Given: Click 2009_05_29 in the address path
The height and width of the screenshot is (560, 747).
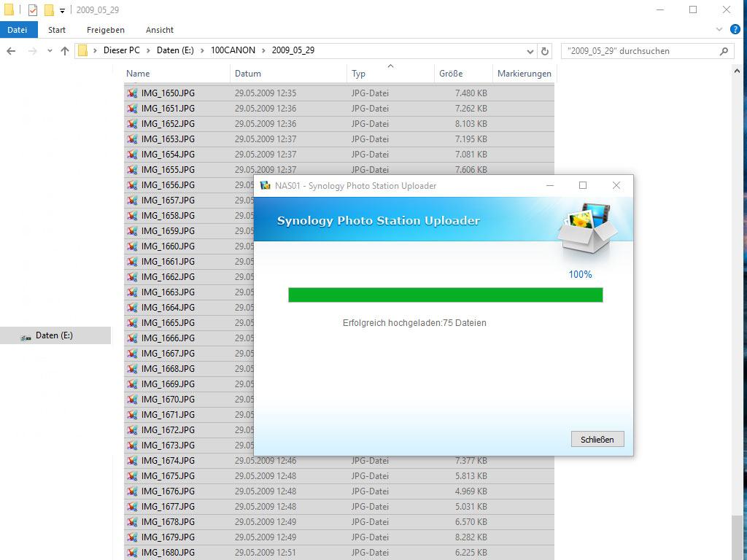Looking at the screenshot, I should click(x=293, y=50).
